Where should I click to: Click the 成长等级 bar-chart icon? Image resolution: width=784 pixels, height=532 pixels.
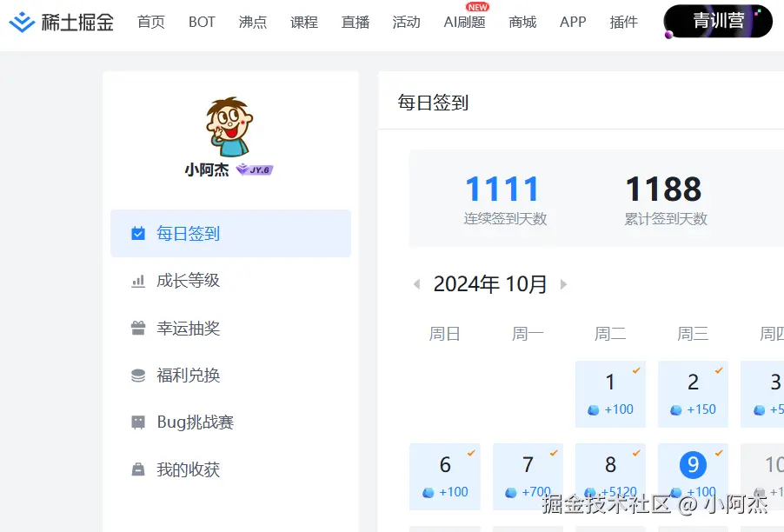coord(136,281)
